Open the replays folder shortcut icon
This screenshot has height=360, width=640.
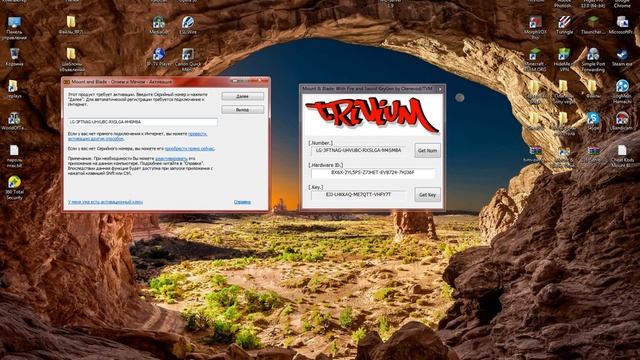click(13, 89)
